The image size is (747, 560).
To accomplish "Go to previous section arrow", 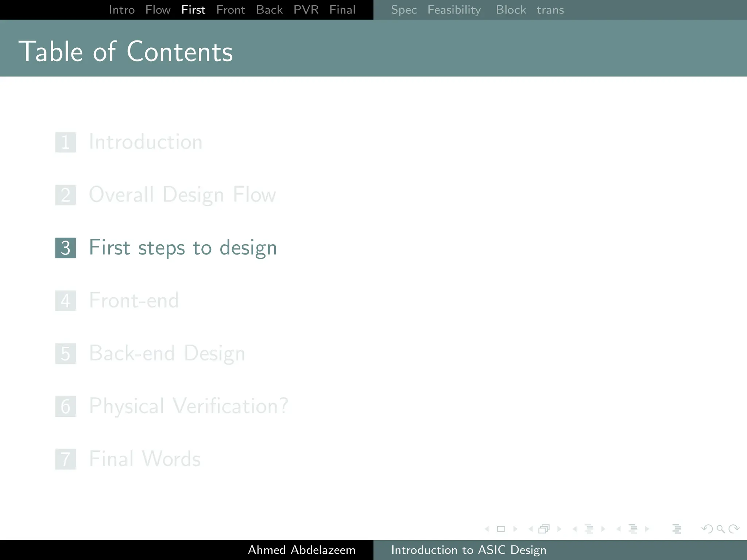I will (x=619, y=529).
